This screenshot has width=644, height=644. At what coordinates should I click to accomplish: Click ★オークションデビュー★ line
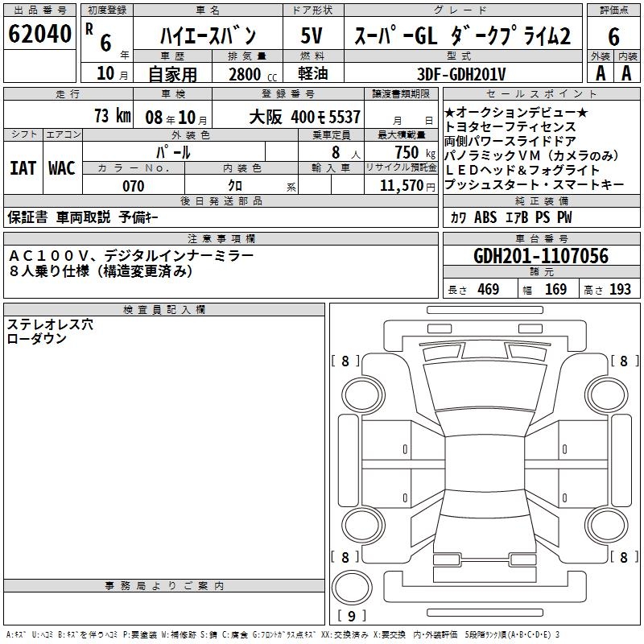point(516,112)
